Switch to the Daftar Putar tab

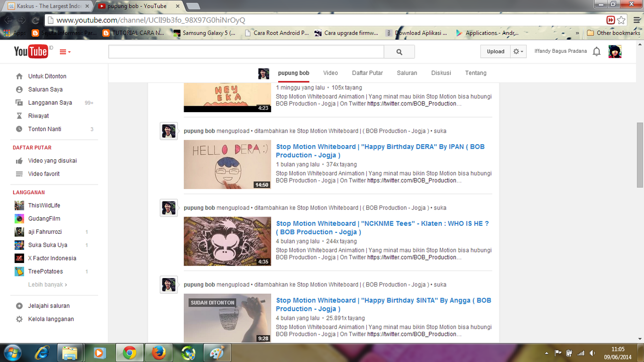[367, 73]
